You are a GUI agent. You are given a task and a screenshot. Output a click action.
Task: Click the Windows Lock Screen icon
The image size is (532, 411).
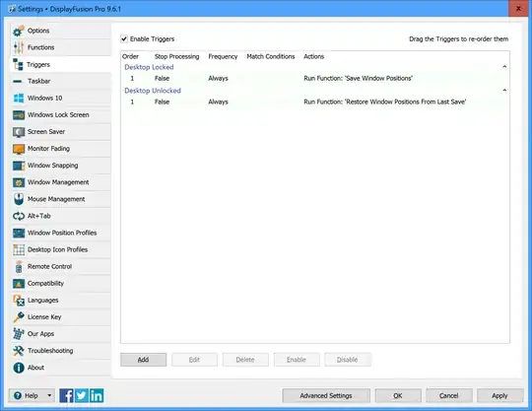click(x=19, y=115)
